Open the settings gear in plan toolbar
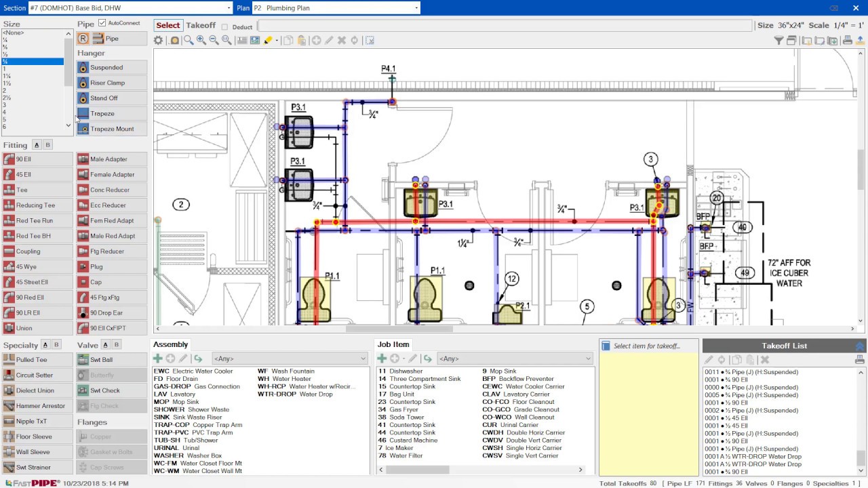This screenshot has width=868, height=488. point(158,41)
